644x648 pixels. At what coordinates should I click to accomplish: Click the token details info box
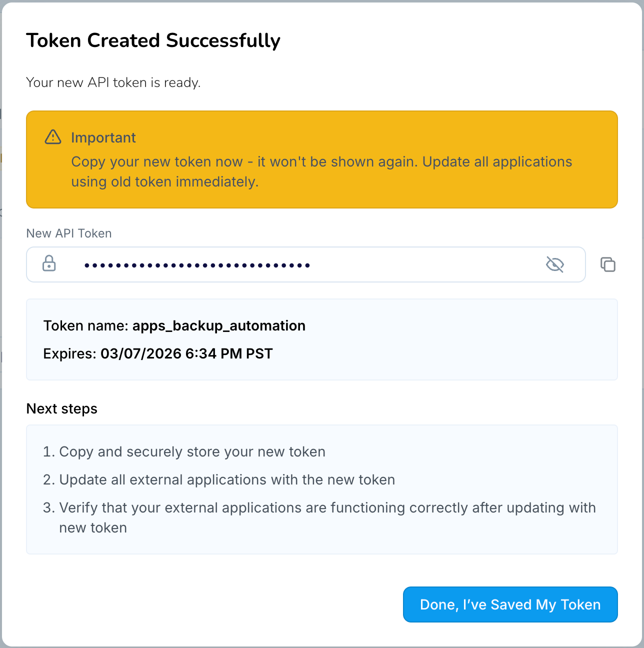pos(322,339)
